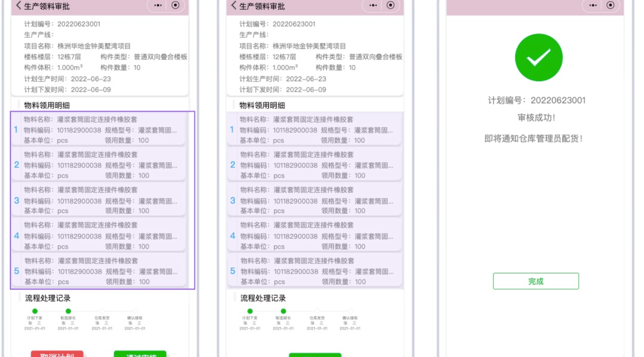Tap the green 通过审核 button on the left screen
This screenshot has width=644, height=357.
140,354
